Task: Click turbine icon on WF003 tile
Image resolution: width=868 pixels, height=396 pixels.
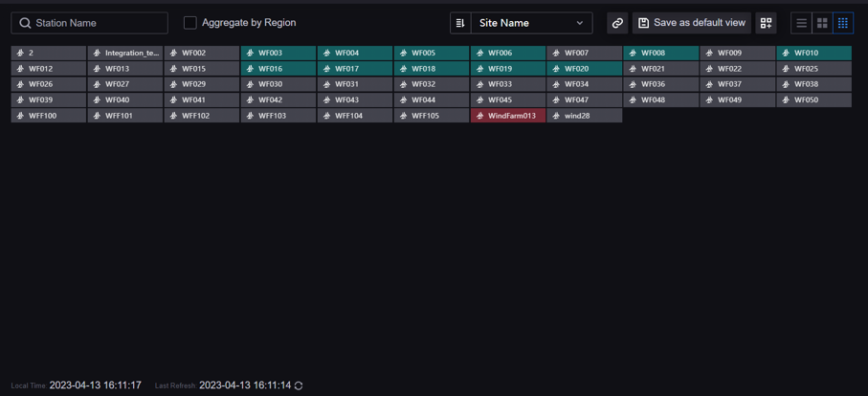Action: coord(250,54)
